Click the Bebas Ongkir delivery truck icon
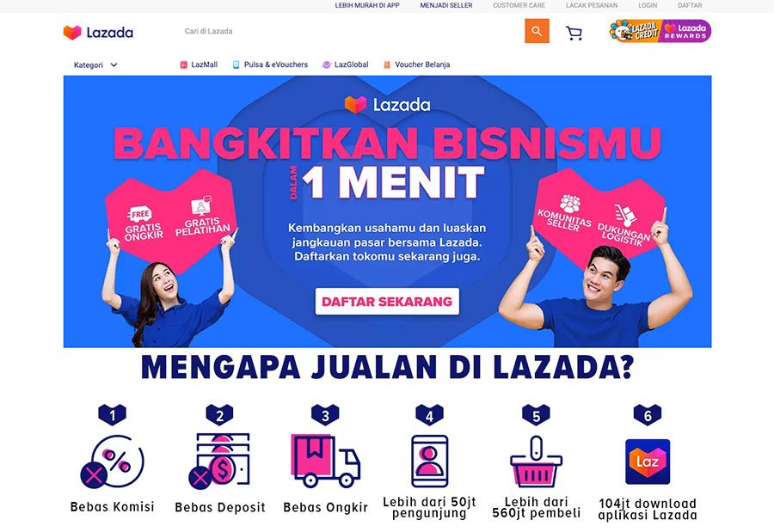 point(325,461)
